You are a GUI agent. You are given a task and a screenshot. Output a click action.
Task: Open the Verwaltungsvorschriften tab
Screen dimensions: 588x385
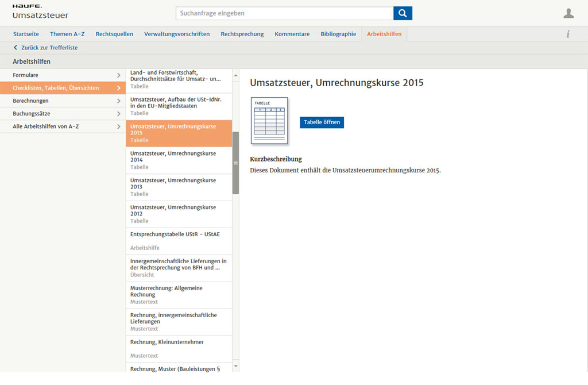pos(177,34)
